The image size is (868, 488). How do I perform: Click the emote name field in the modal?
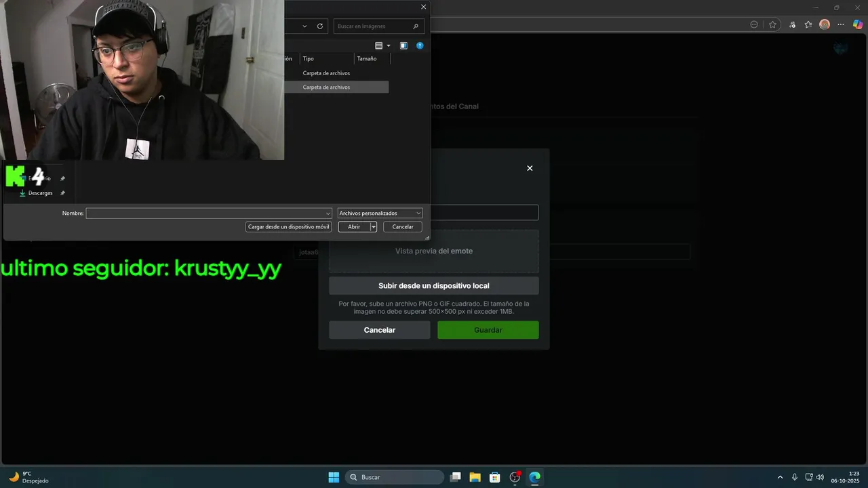484,213
